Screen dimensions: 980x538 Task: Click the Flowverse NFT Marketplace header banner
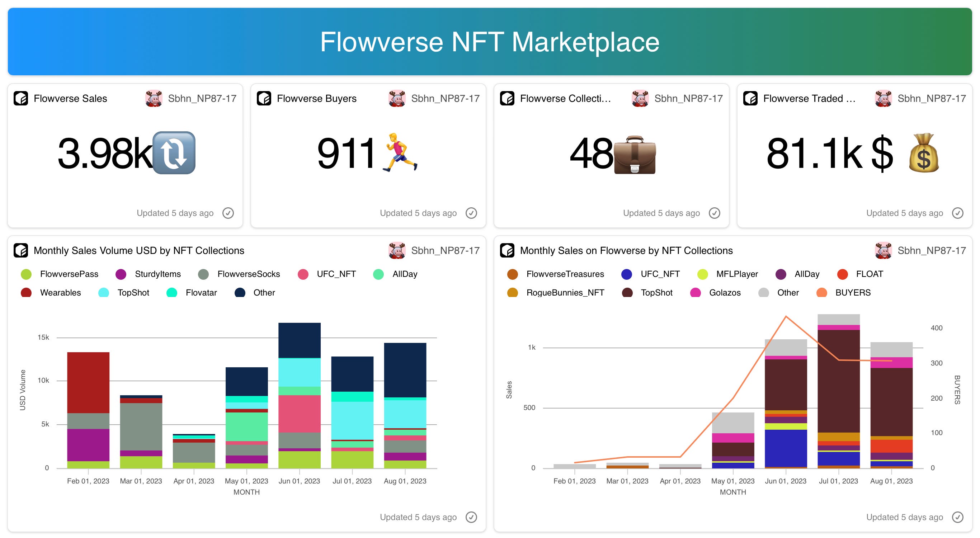click(x=490, y=42)
